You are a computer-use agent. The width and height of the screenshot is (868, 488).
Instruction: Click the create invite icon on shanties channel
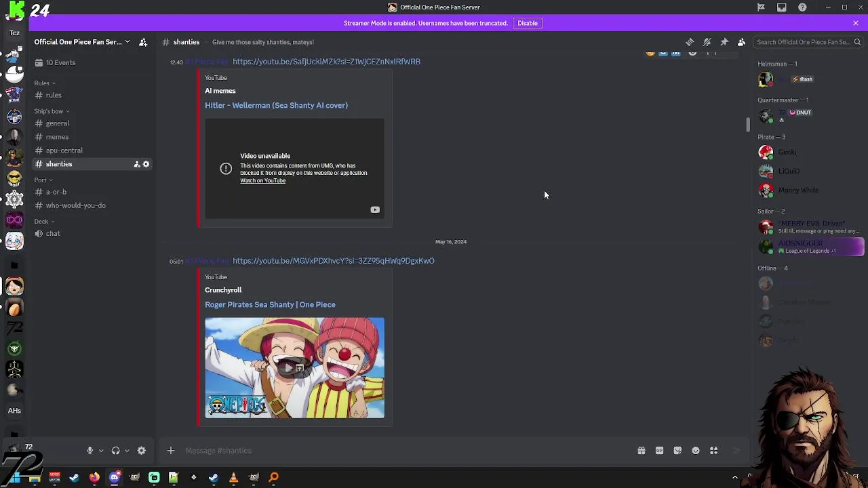click(136, 164)
